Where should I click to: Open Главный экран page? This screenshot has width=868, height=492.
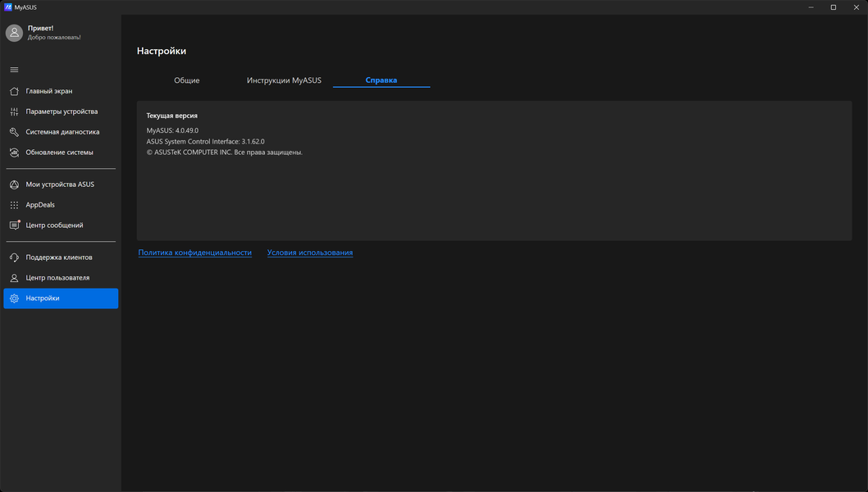pyautogui.click(x=48, y=91)
